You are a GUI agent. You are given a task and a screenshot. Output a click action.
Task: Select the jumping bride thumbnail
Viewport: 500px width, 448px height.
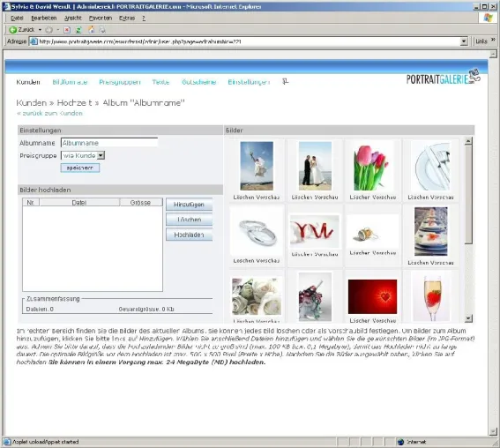[x=257, y=166]
